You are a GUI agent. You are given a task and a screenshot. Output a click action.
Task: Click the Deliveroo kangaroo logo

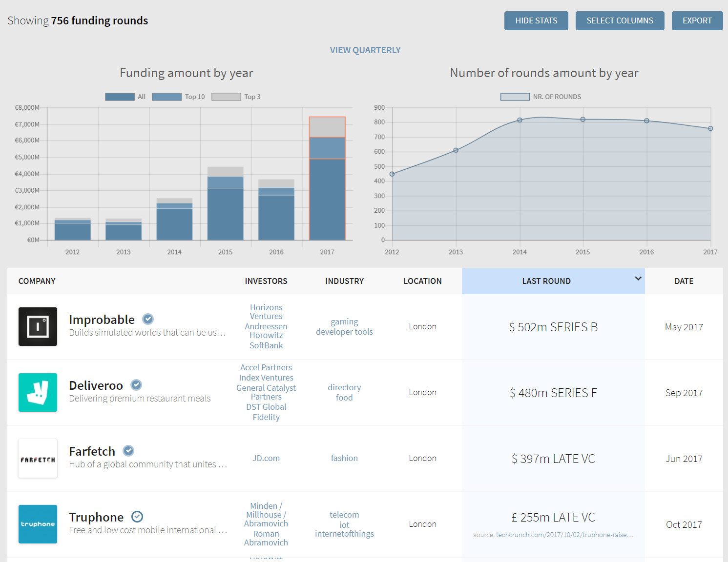(38, 392)
